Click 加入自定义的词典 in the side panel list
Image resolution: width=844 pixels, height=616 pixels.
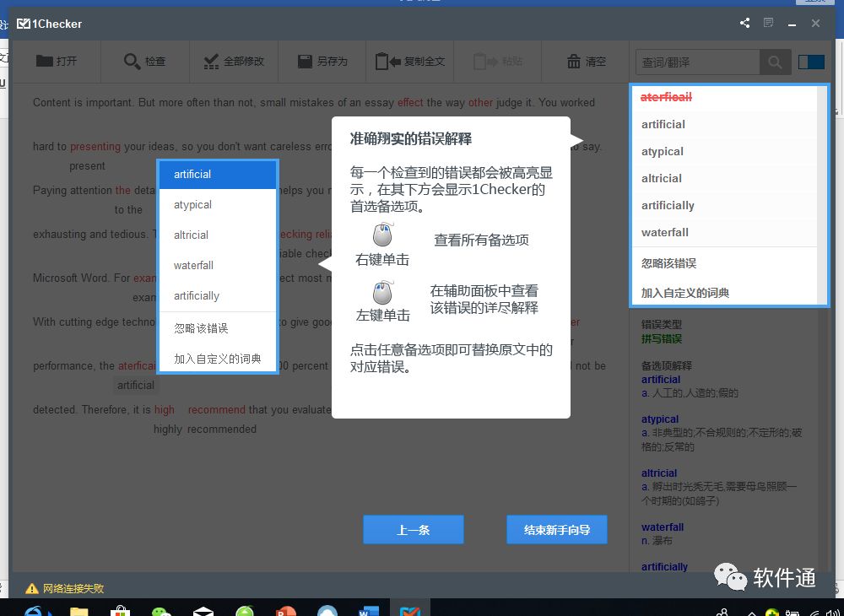click(x=724, y=293)
